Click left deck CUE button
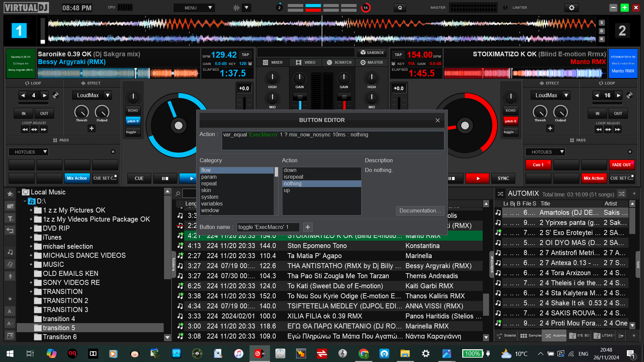The image size is (644, 362). coord(139,179)
